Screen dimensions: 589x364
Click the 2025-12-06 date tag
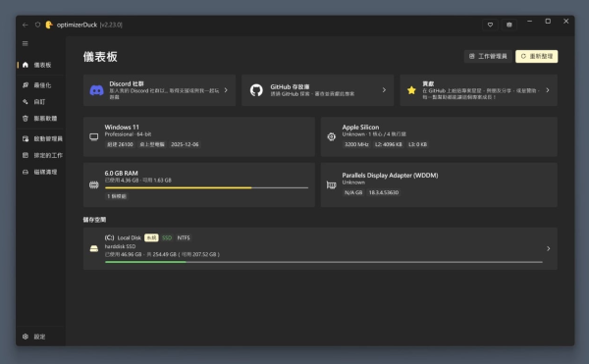click(185, 144)
